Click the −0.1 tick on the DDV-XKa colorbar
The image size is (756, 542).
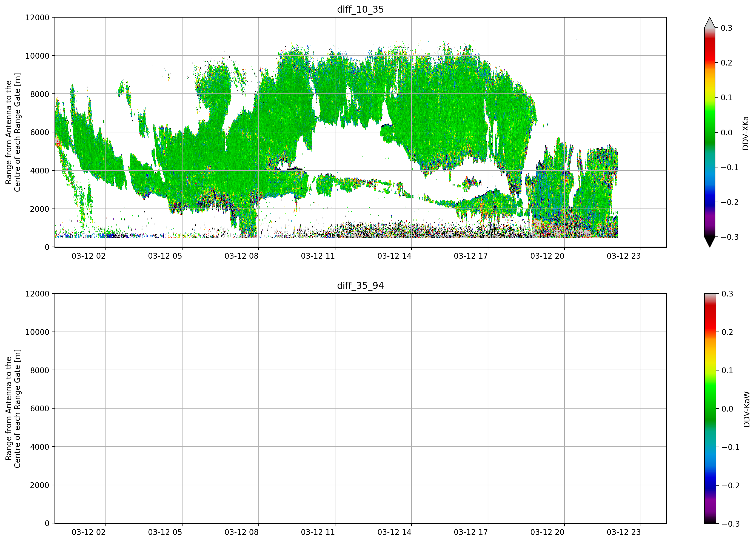click(730, 167)
